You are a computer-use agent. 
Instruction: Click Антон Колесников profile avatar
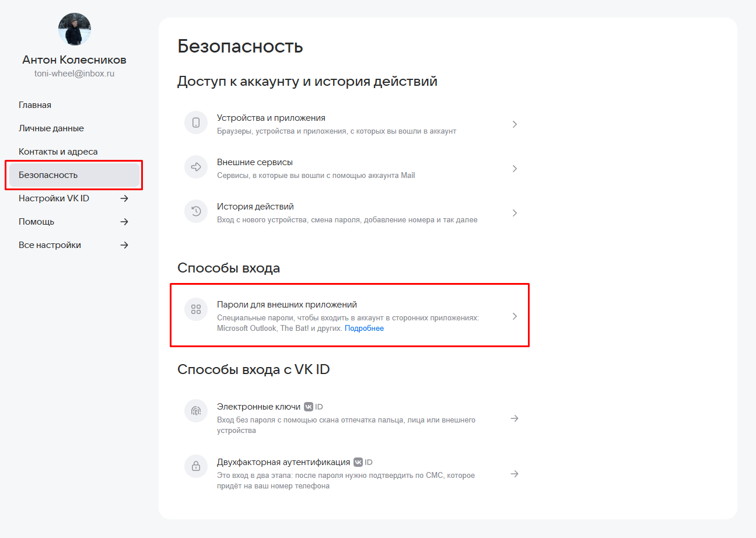pyautogui.click(x=74, y=29)
